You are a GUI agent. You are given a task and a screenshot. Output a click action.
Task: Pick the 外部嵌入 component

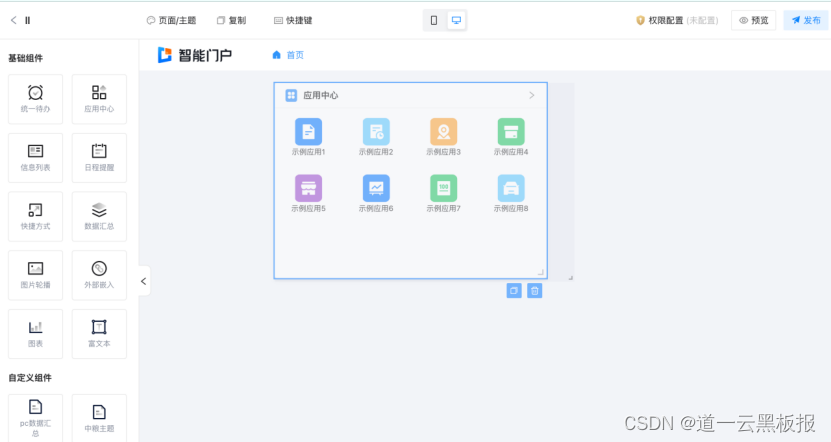99,276
